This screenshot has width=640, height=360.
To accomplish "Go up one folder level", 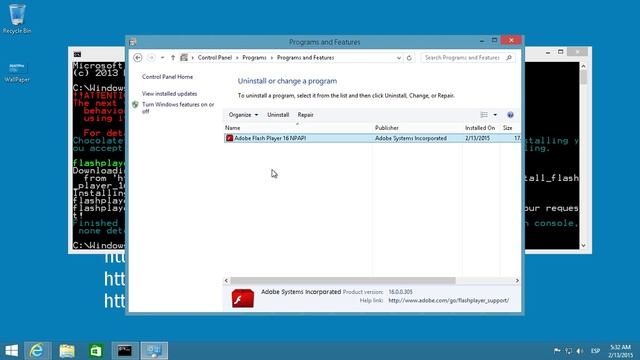I will coord(173,58).
